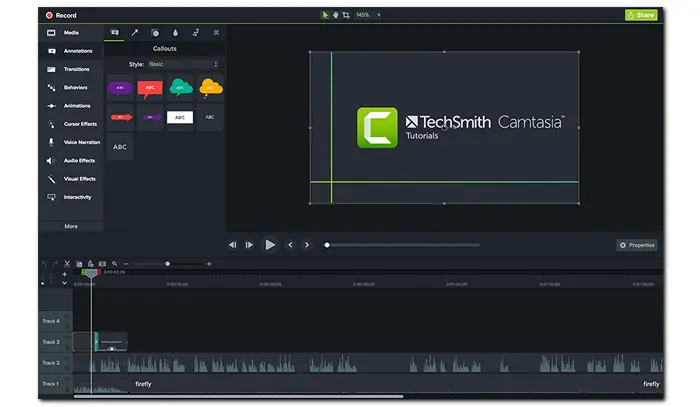700x407 pixels.
Task: Click the timeline zoom out minus
Action: (x=126, y=264)
